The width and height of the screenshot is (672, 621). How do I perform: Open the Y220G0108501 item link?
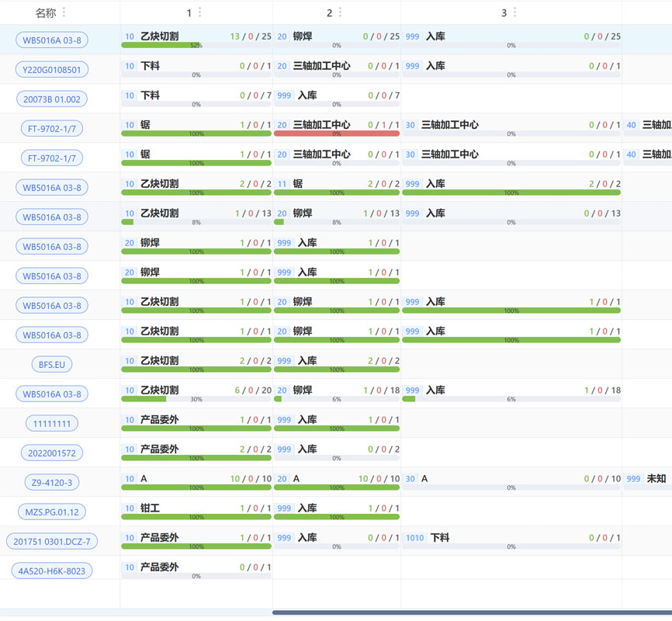pos(52,70)
